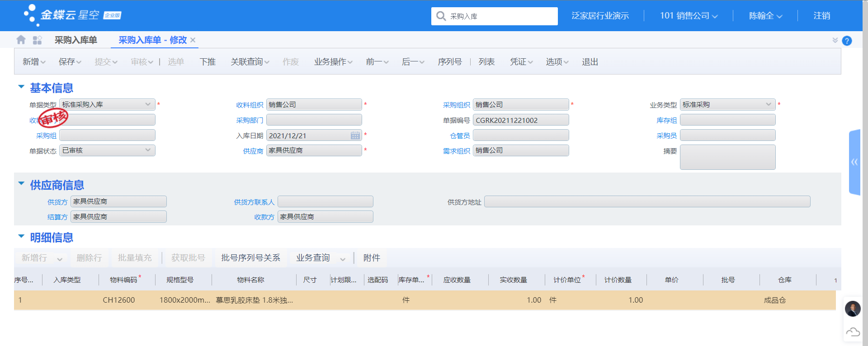This screenshot has width=868, height=346.
Task: Click the cloud icon at bottom right
Action: click(853, 332)
